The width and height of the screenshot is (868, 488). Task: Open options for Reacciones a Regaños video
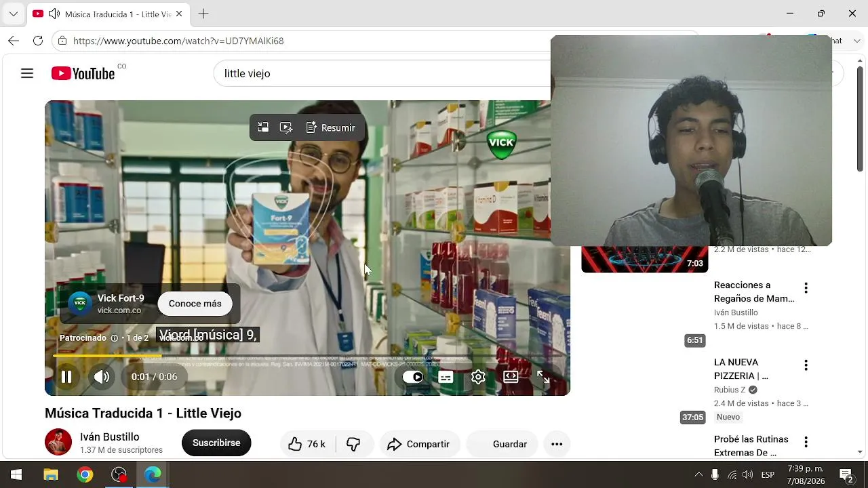[806, 288]
